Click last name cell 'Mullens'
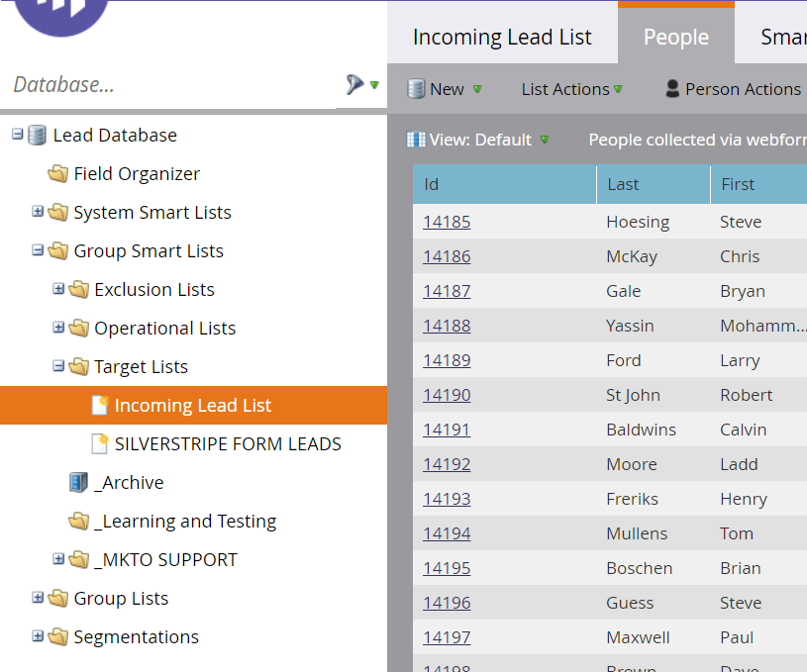807x672 pixels. pos(637,533)
